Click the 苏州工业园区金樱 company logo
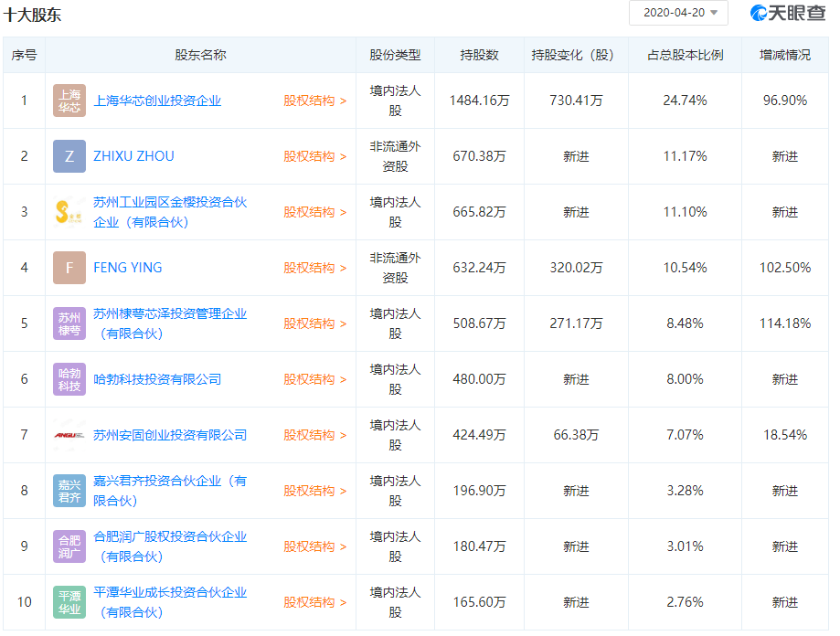This screenshot has width=840, height=636. (69, 212)
